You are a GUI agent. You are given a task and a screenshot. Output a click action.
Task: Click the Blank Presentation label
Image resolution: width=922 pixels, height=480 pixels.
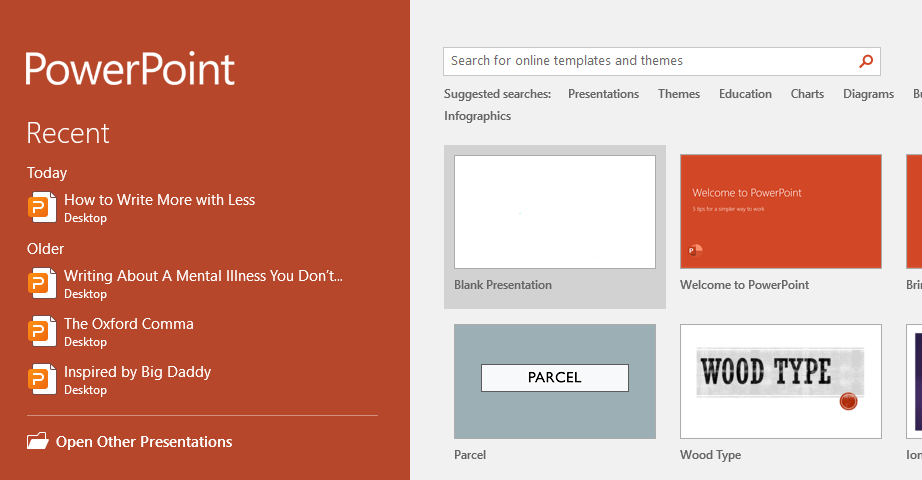[x=503, y=285]
